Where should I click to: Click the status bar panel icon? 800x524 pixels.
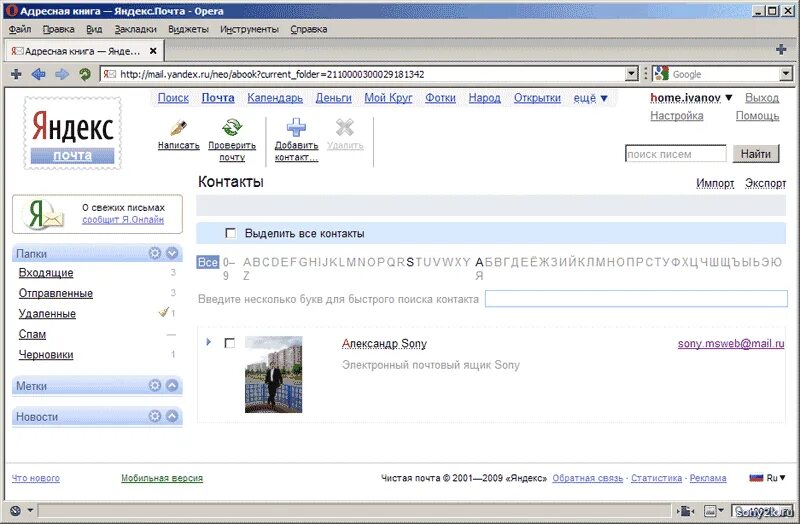pyautogui.click(x=686, y=510)
